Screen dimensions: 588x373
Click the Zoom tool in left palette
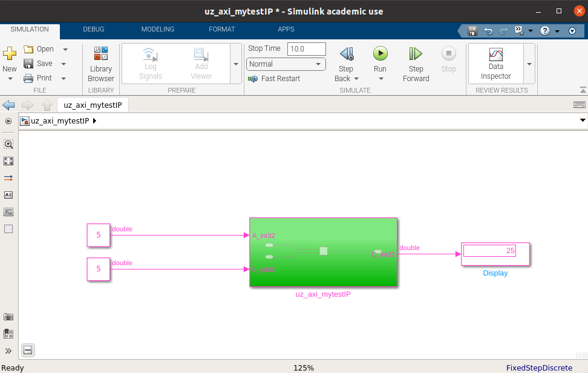click(8, 144)
